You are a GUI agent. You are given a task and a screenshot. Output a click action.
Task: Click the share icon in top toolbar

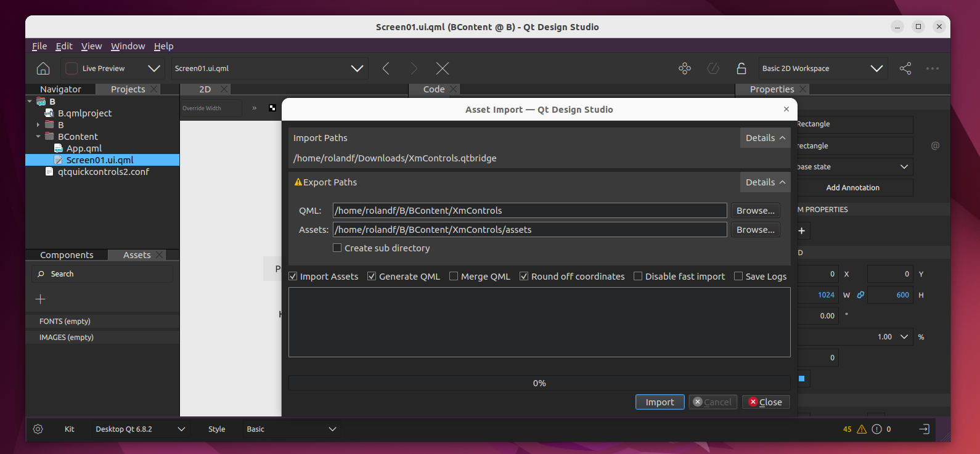tap(905, 68)
